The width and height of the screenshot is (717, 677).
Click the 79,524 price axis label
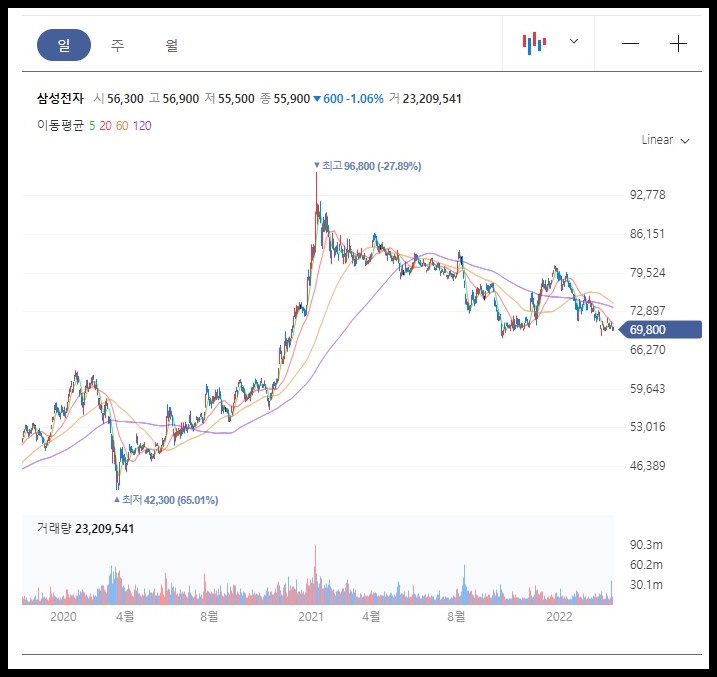point(647,273)
